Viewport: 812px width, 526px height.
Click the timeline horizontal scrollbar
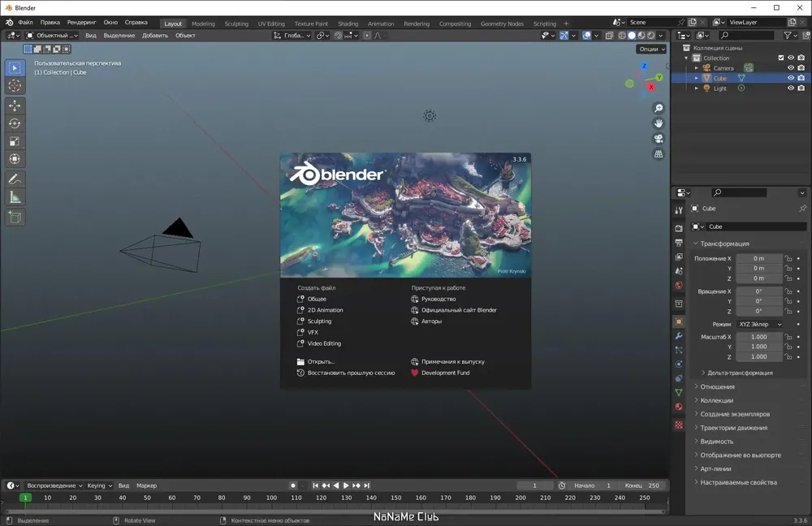(x=335, y=511)
